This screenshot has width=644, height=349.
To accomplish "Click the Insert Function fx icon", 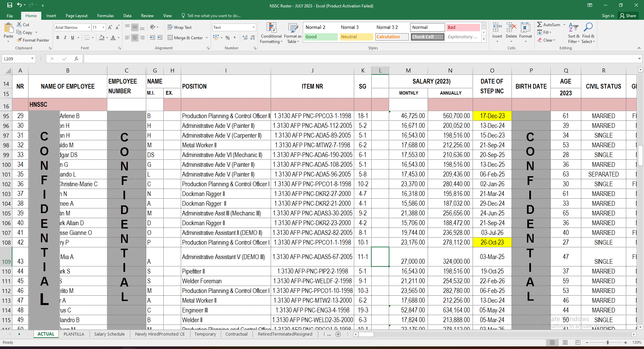I will (x=76, y=59).
